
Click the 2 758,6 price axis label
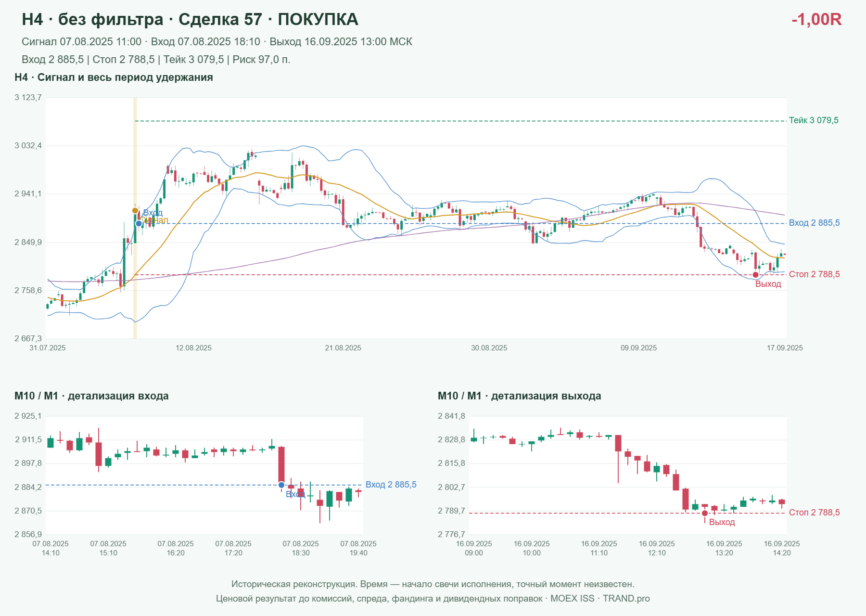(x=28, y=290)
